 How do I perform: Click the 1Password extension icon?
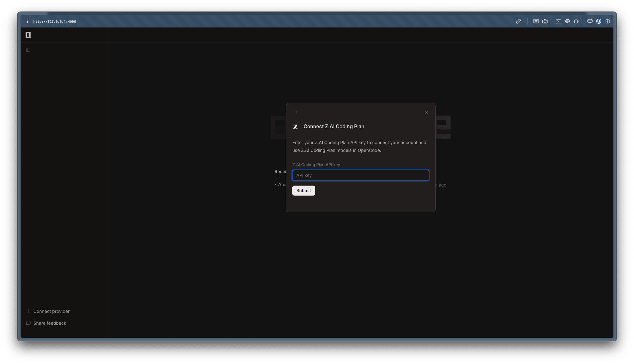[599, 22]
